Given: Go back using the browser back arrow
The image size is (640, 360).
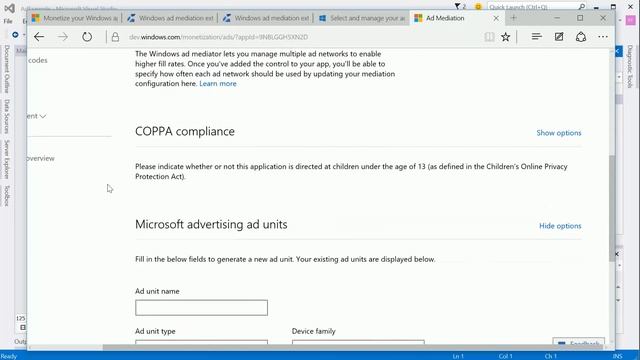Looking at the screenshot, I should (39, 37).
